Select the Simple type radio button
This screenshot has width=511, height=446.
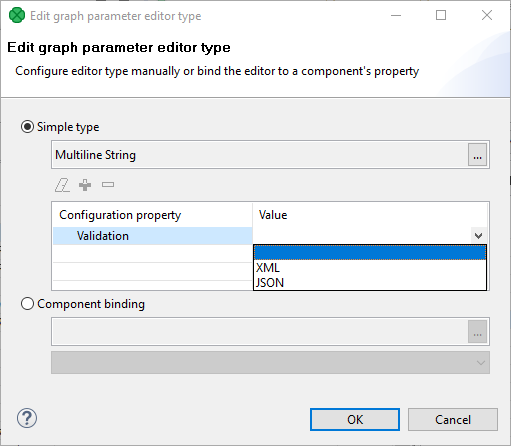click(27, 127)
